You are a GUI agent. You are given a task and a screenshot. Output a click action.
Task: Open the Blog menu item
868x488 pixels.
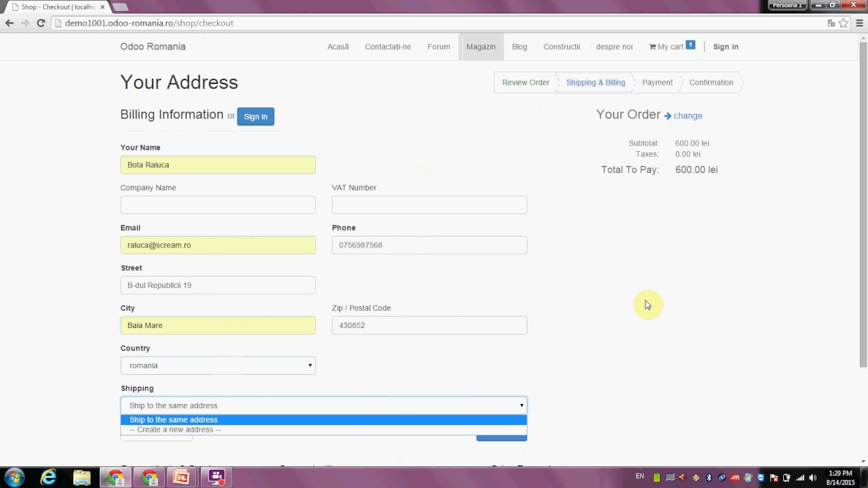[x=519, y=47]
